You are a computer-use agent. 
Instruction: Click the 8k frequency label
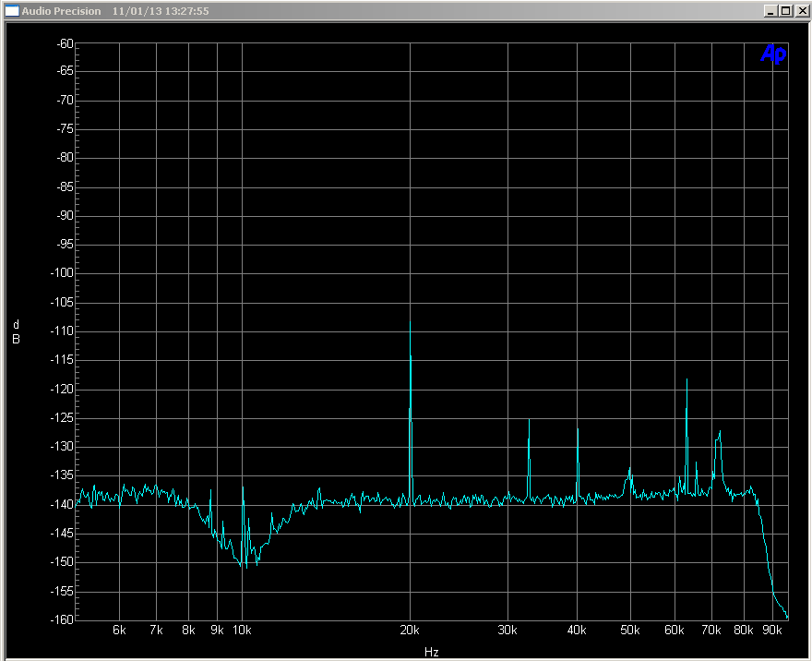[188, 631]
